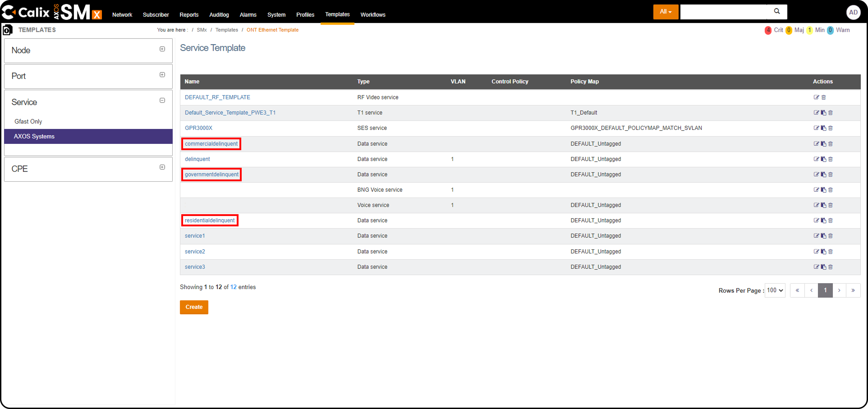Image resolution: width=868 pixels, height=409 pixels.
Task: Select AXOS Systems under Service
Action: 88,136
